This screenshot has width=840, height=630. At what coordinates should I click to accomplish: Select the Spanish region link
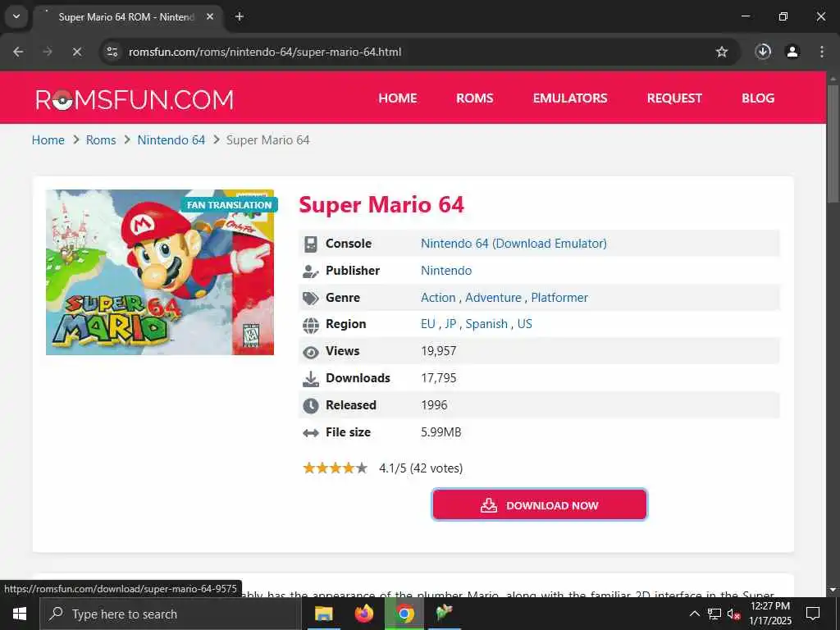[486, 323]
